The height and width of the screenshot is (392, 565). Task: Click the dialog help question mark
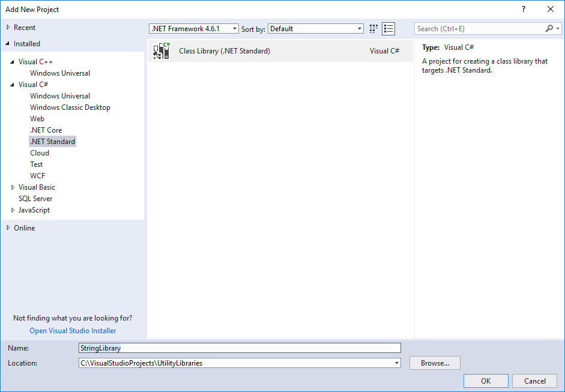(x=523, y=9)
